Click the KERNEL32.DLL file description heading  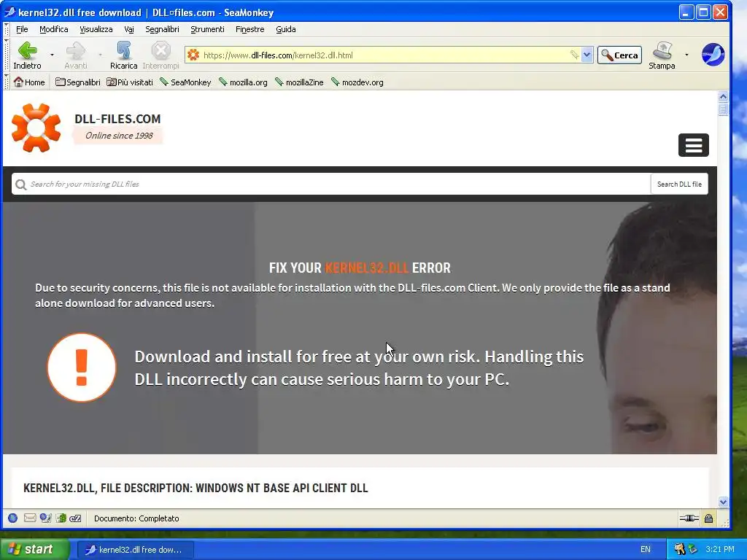click(x=196, y=488)
